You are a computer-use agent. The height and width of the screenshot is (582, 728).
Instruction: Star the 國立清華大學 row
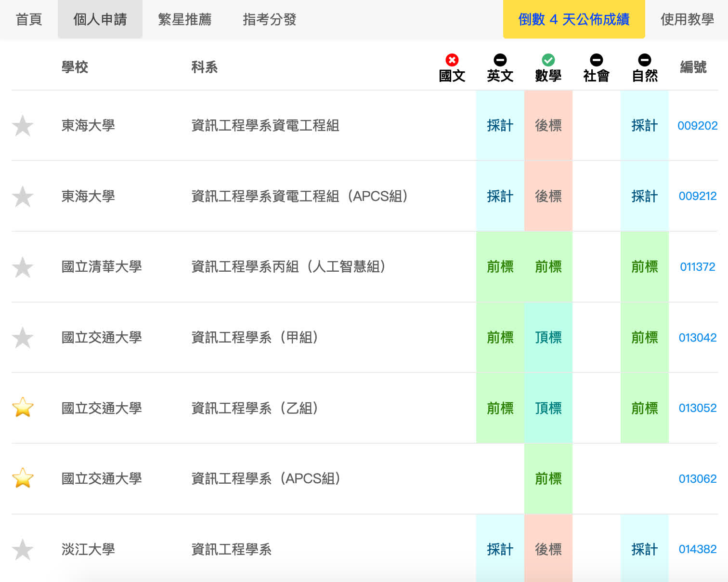tap(23, 267)
